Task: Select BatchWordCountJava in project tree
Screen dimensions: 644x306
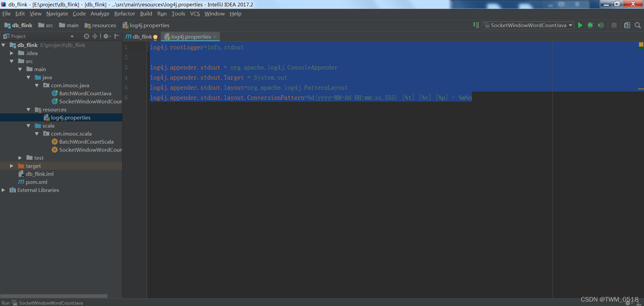Action: tap(85, 93)
